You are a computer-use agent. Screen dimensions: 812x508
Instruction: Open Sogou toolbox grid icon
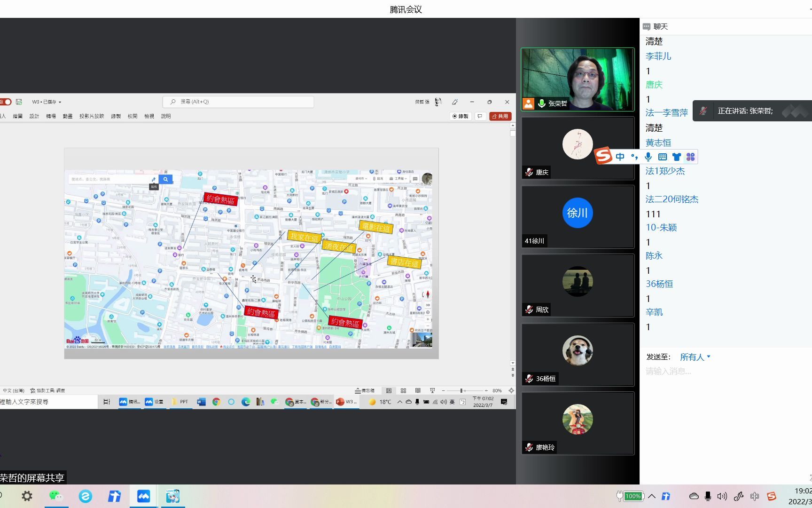pyautogui.click(x=690, y=157)
